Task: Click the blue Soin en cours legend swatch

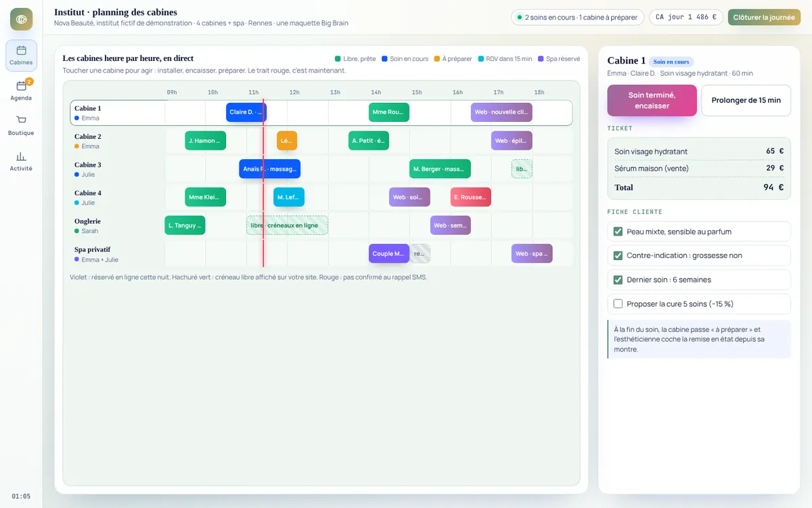Action: (384, 59)
